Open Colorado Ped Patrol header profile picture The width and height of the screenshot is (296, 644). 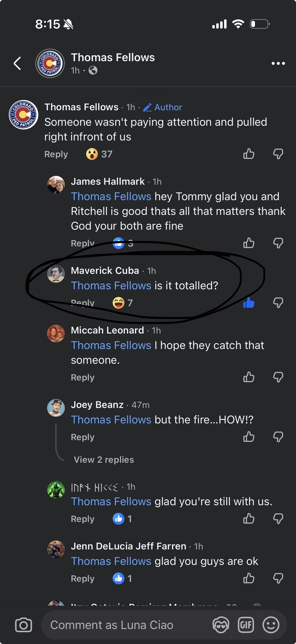[x=50, y=64]
